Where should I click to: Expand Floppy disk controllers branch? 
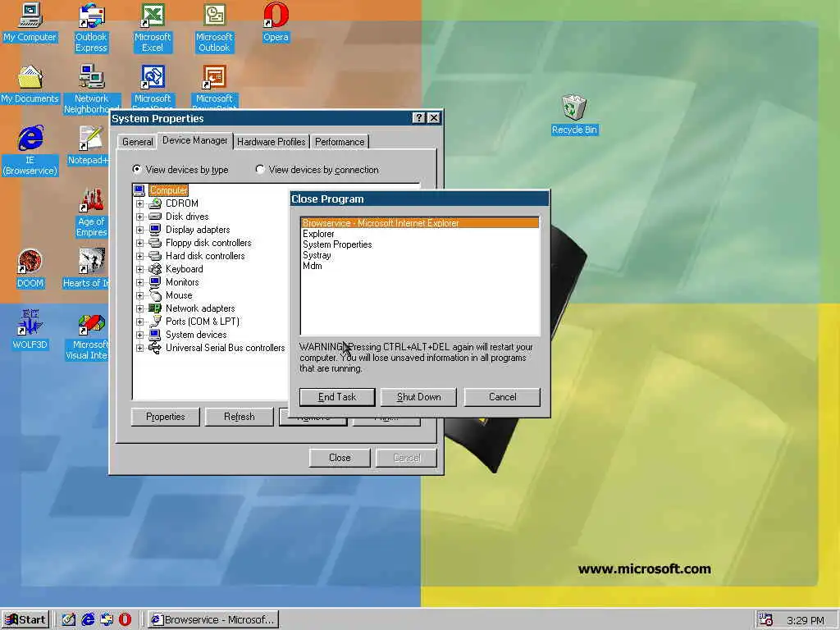(139, 243)
